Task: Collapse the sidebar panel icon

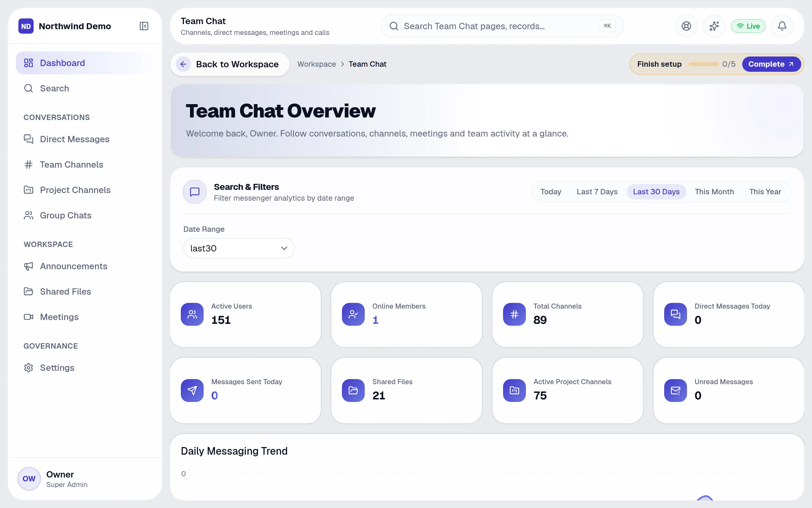Action: click(x=144, y=26)
